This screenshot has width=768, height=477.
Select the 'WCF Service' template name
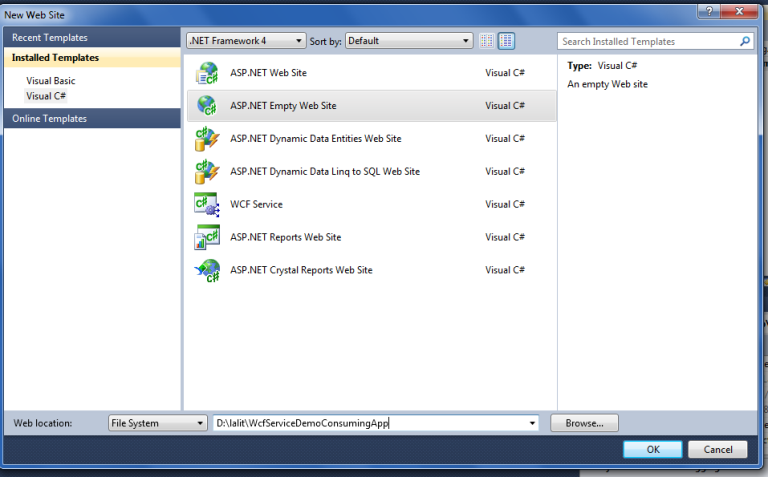point(256,204)
